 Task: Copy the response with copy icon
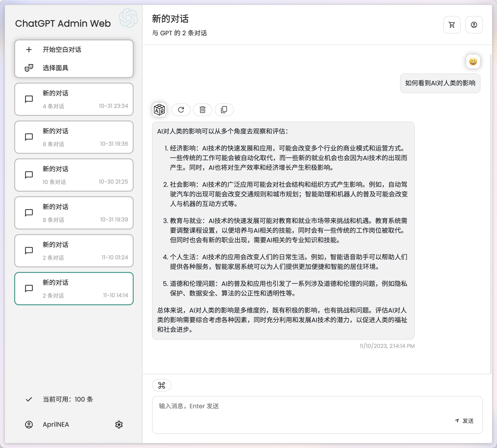224,110
